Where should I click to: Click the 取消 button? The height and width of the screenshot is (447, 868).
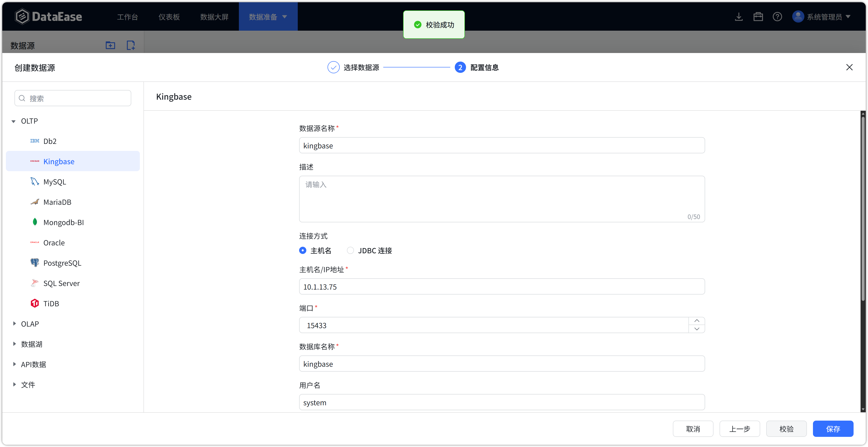click(693, 429)
